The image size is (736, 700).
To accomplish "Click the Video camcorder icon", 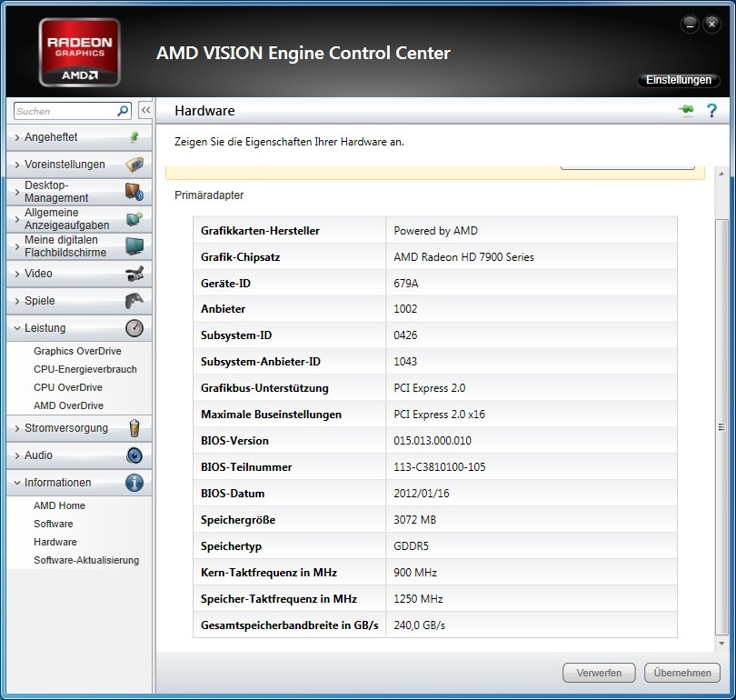I will [134, 274].
